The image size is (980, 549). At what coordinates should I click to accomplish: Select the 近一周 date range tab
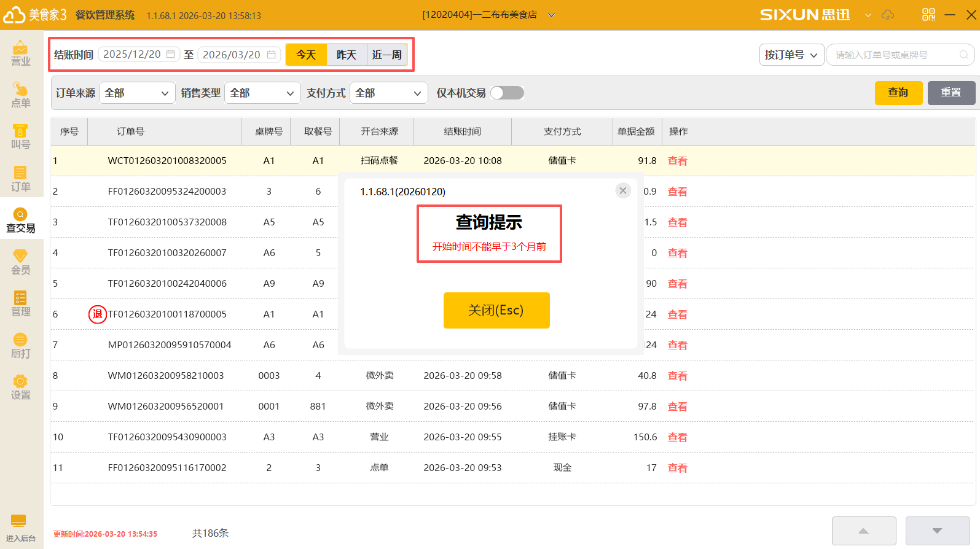click(387, 55)
